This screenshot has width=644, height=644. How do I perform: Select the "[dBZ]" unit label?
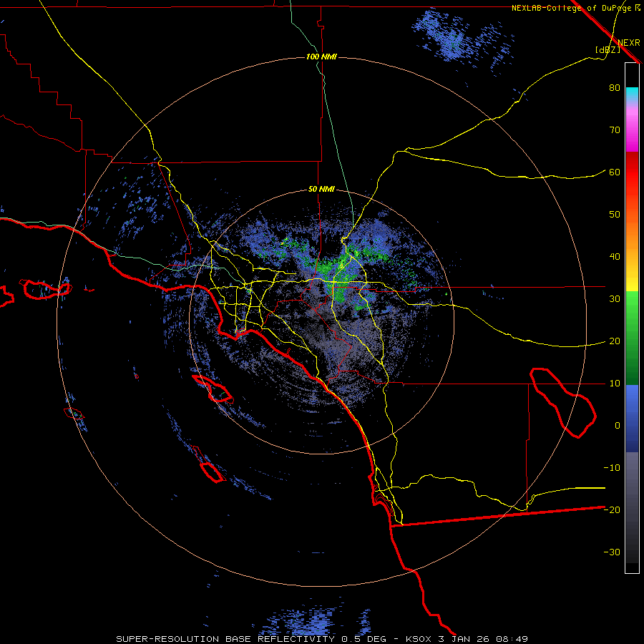(608, 50)
